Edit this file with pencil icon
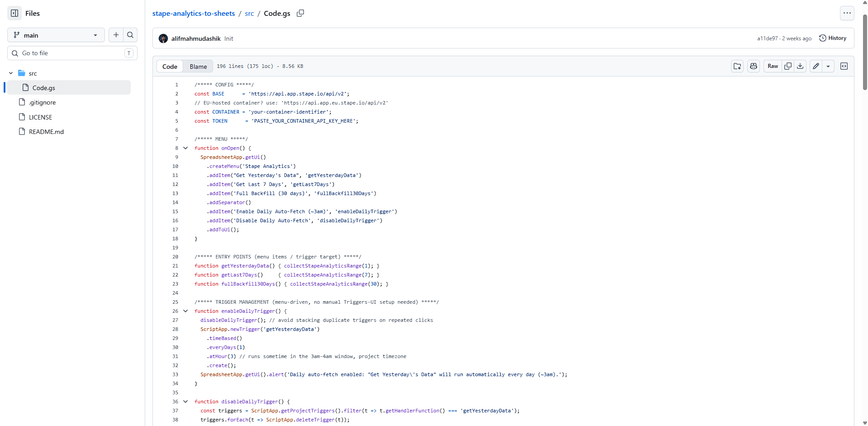868x426 pixels. (x=816, y=66)
